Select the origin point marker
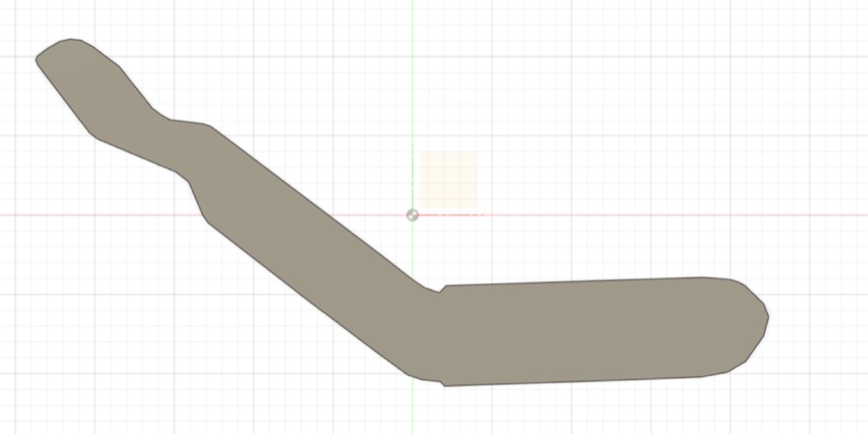 pos(412,215)
